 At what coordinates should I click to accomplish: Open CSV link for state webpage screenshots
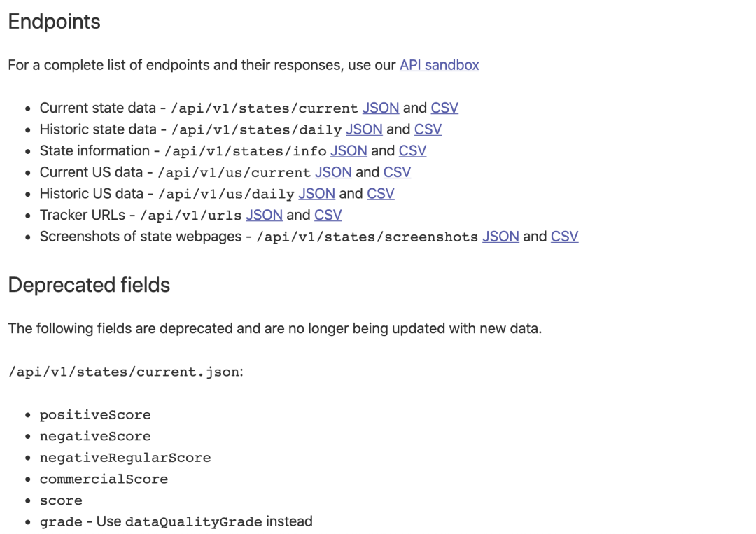(564, 237)
